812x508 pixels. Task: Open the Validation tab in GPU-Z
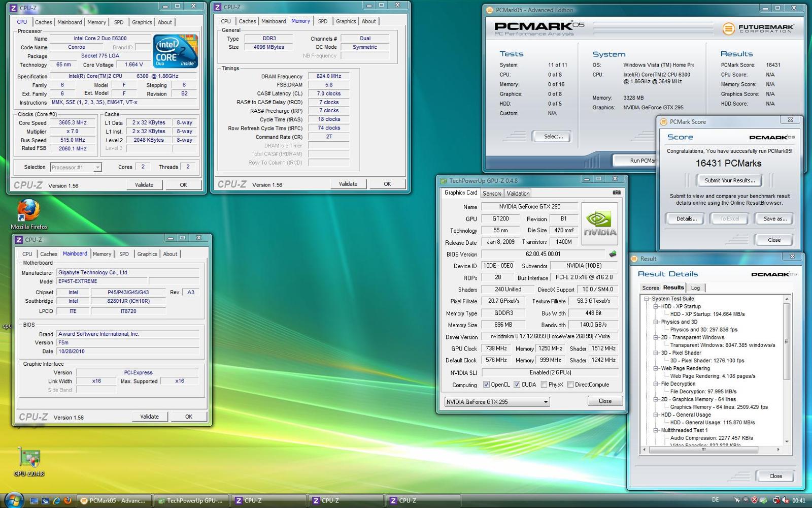(518, 194)
